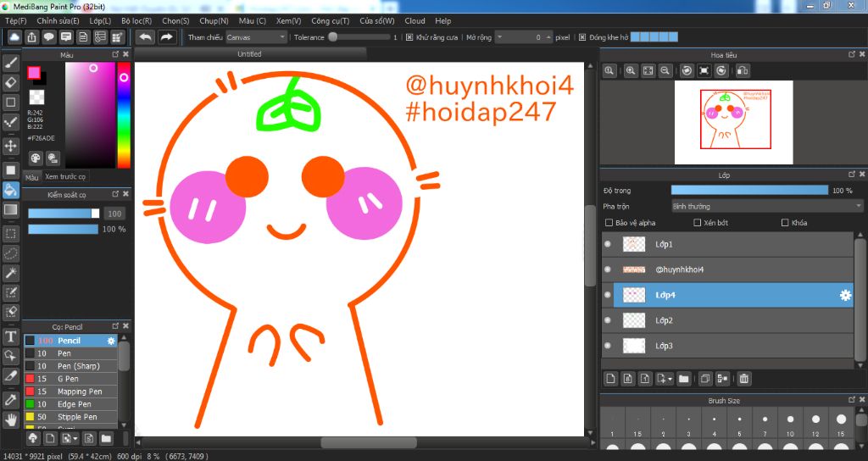Open the Tệp(F) menu

click(15, 21)
